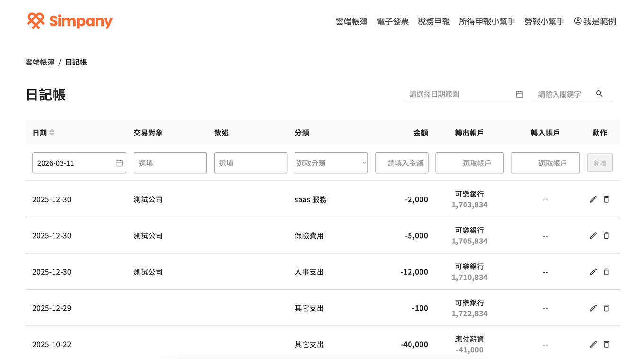Edit the 人事支出 entry

point(593,272)
